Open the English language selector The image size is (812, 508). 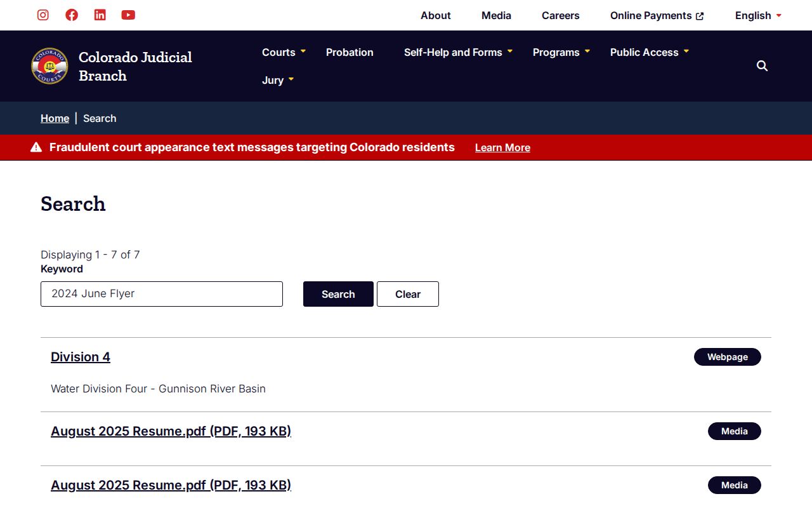coord(759,15)
